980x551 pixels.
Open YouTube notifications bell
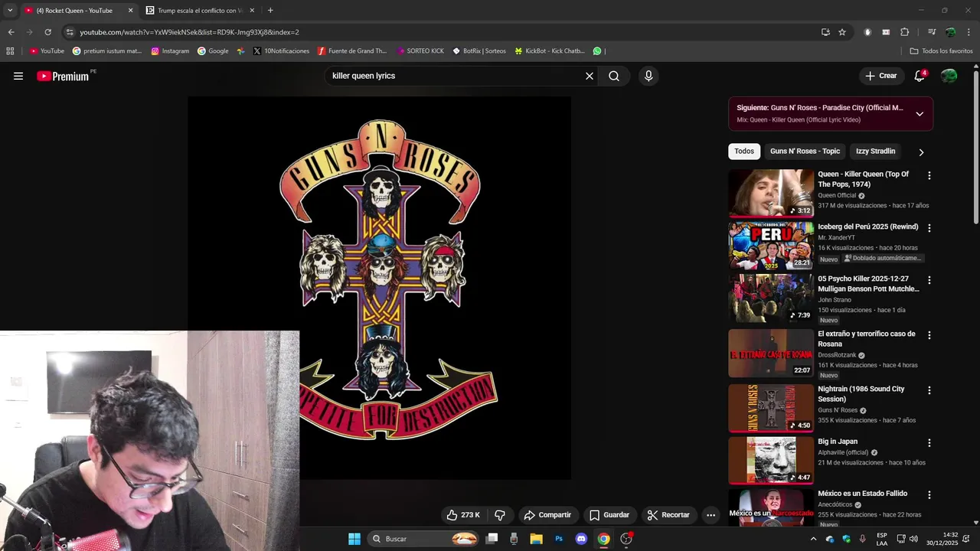[x=920, y=76]
